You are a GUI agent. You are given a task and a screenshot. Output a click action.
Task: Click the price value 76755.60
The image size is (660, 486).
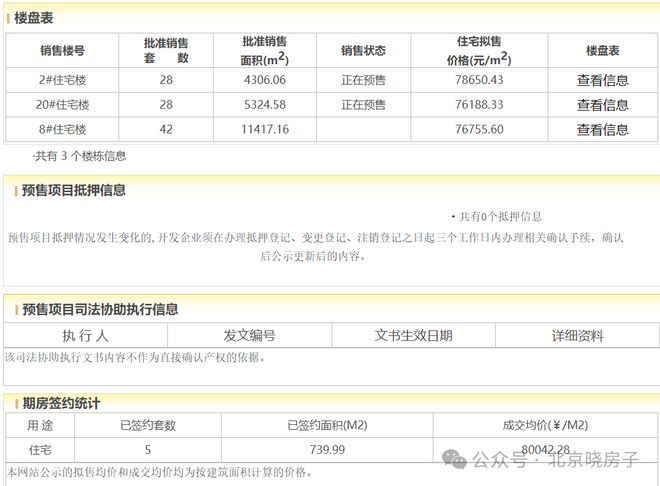pyautogui.click(x=479, y=130)
